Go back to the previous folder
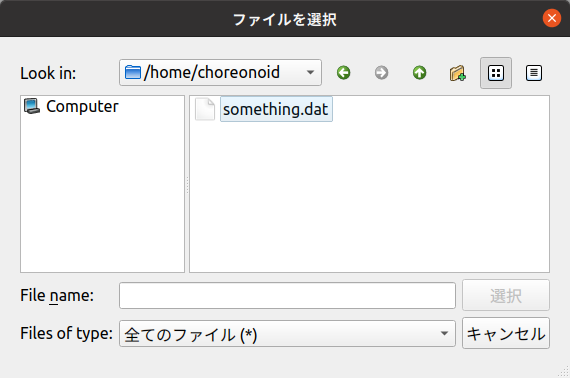This screenshot has height=378, width=570. (x=344, y=73)
